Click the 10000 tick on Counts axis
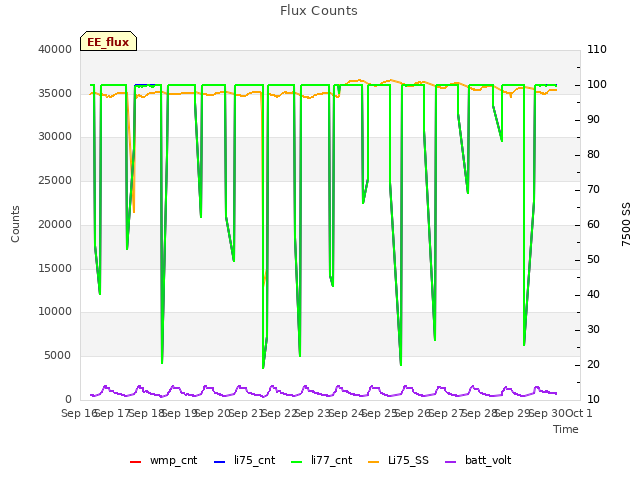The height and width of the screenshot is (480, 640). point(55,311)
